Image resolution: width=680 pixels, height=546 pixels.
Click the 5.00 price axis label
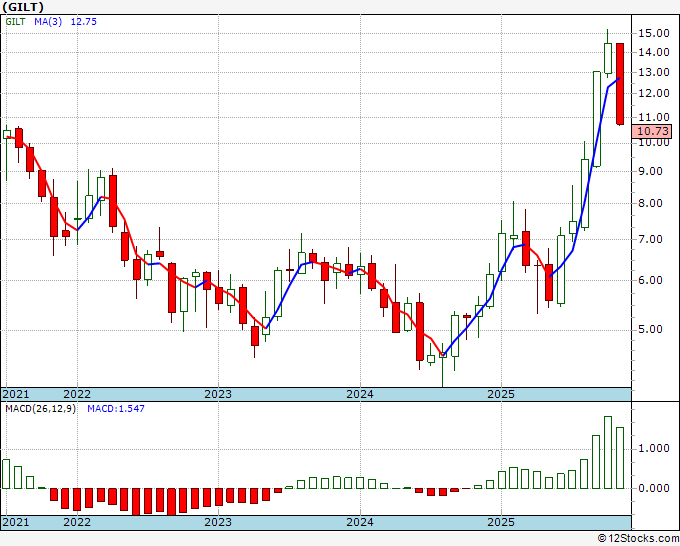tap(650, 330)
